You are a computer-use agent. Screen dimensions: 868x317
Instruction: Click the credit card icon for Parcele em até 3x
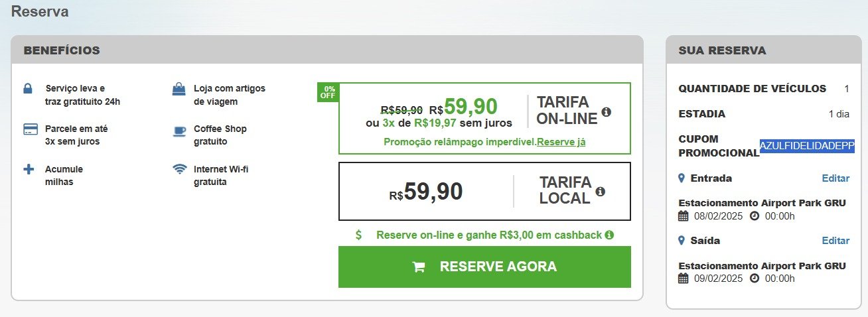[29, 129]
